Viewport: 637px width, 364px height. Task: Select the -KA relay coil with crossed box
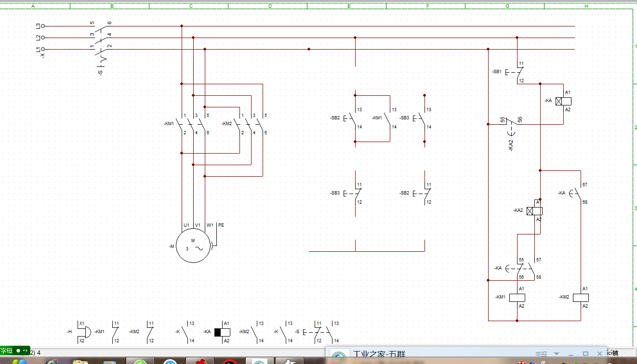click(563, 101)
